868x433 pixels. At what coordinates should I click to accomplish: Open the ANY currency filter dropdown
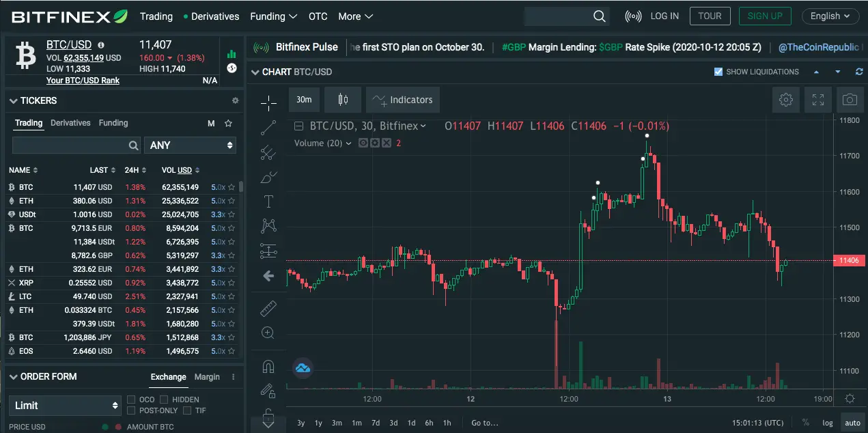pyautogui.click(x=190, y=145)
